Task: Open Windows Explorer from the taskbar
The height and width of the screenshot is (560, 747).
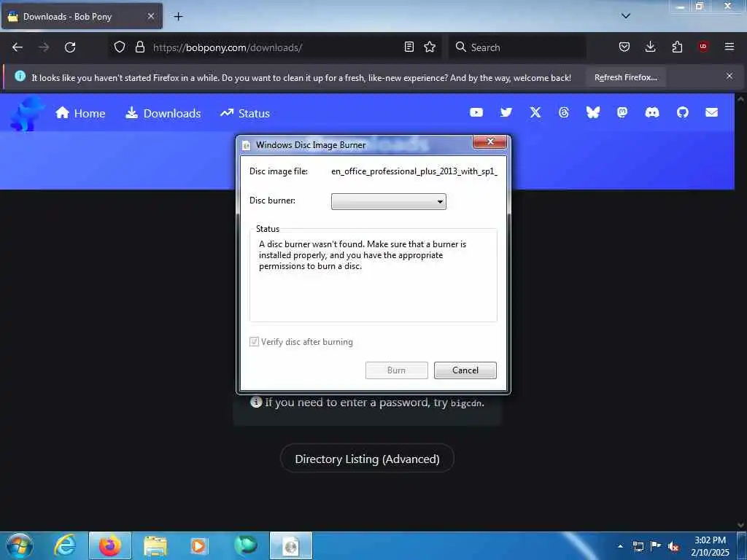Action: pyautogui.click(x=155, y=546)
